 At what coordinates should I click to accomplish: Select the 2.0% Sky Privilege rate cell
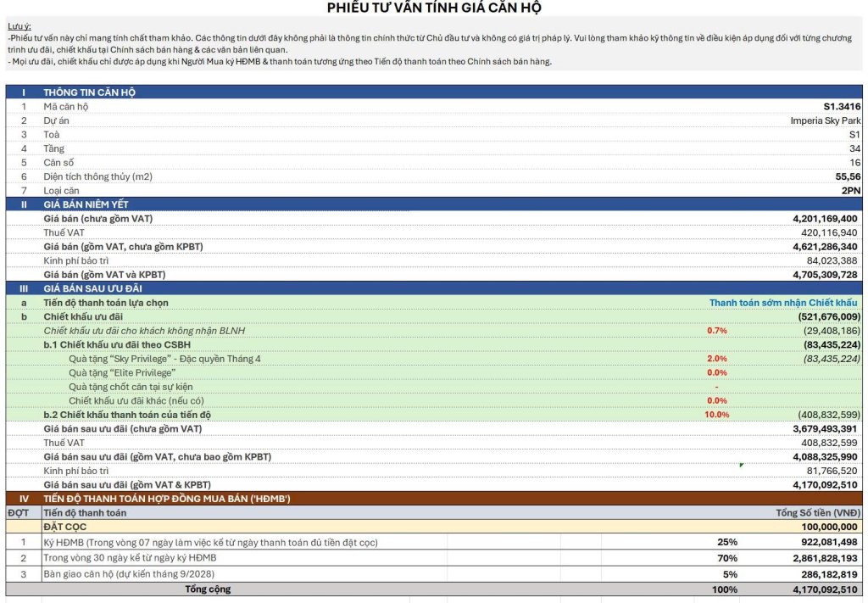pos(717,359)
